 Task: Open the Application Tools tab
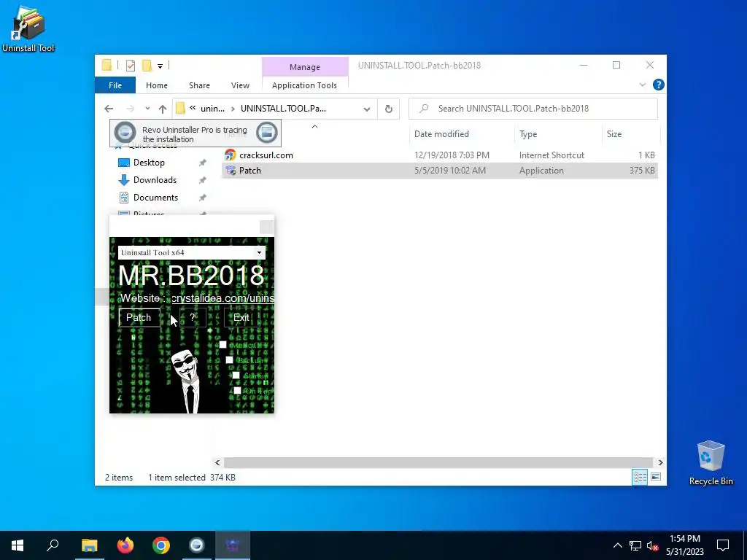pos(304,85)
